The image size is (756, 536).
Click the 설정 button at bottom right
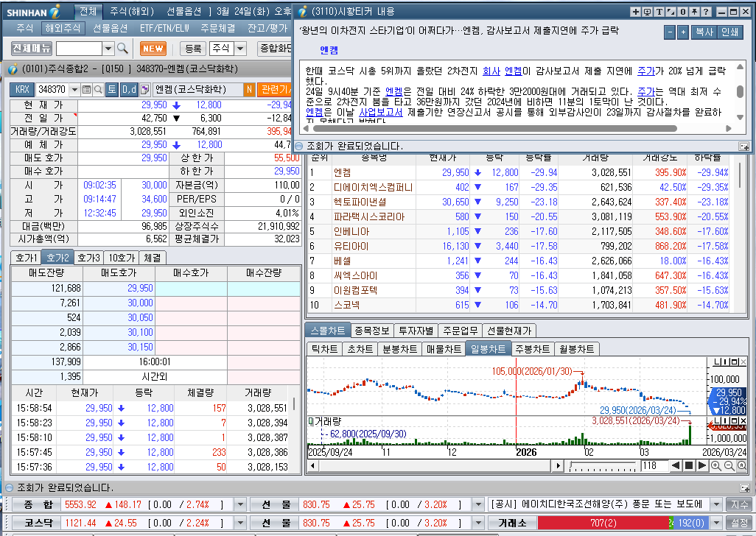click(739, 523)
